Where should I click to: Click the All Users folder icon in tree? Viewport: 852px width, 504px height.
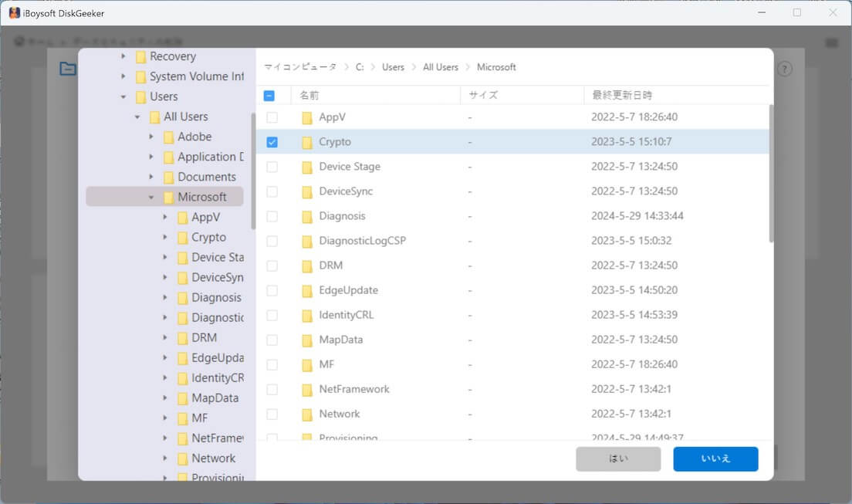(155, 117)
